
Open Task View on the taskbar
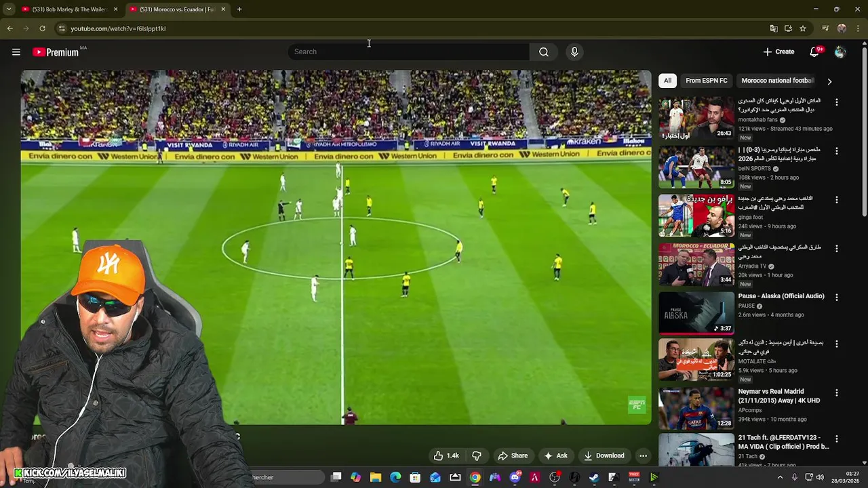[x=336, y=477]
